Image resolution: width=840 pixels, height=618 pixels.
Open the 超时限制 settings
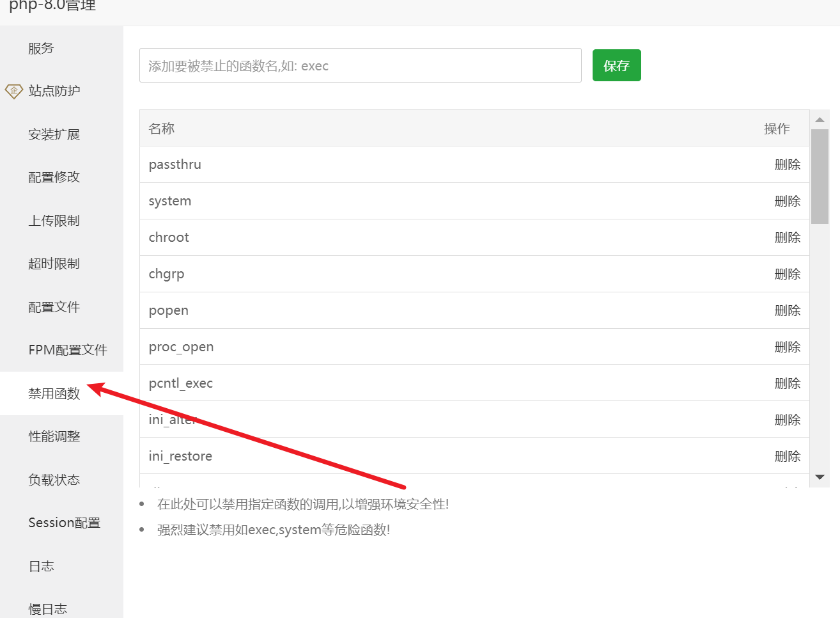pos(54,263)
